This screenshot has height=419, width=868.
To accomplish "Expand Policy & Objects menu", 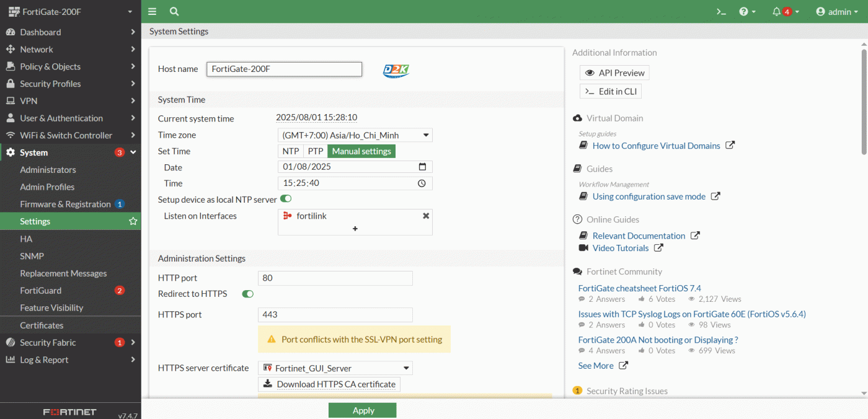I will 71,66.
